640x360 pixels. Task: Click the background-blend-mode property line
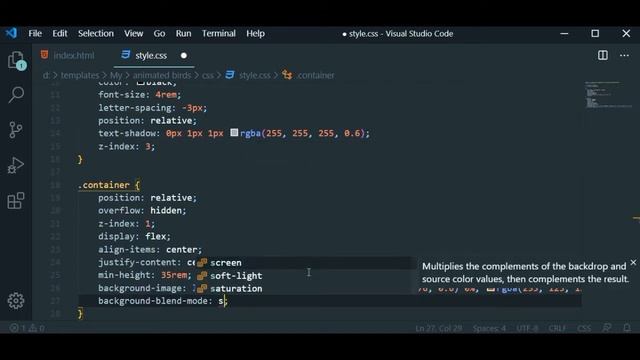coord(163,301)
